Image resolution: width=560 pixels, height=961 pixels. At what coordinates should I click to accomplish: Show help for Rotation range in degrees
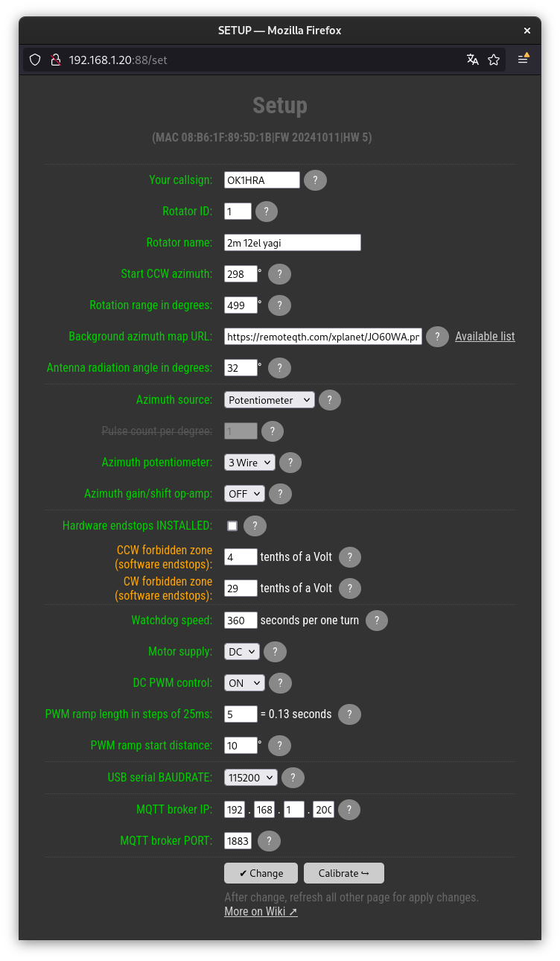pyautogui.click(x=279, y=305)
